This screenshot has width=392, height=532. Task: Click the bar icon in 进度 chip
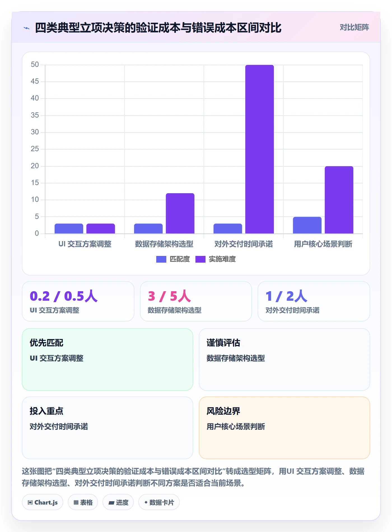click(111, 503)
